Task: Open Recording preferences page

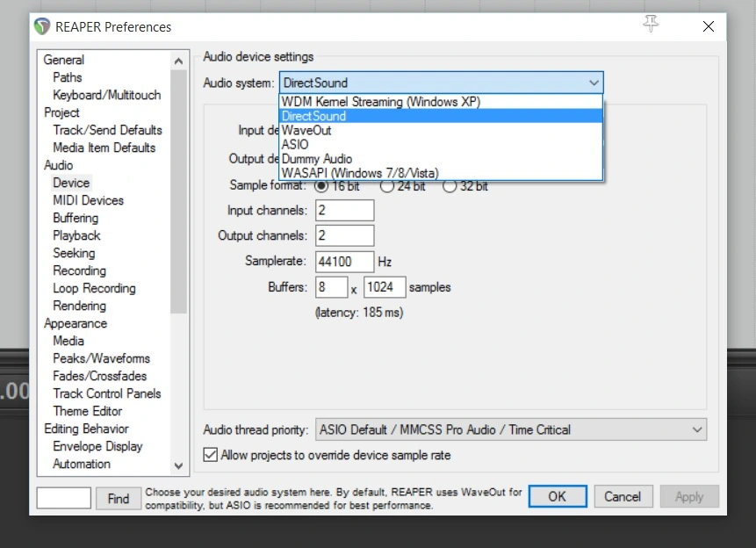Action: [80, 270]
